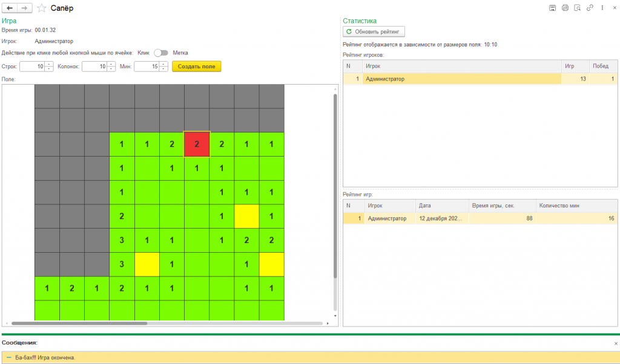Click the Обновить рейтинг button
The image size is (620, 364).
tap(374, 31)
